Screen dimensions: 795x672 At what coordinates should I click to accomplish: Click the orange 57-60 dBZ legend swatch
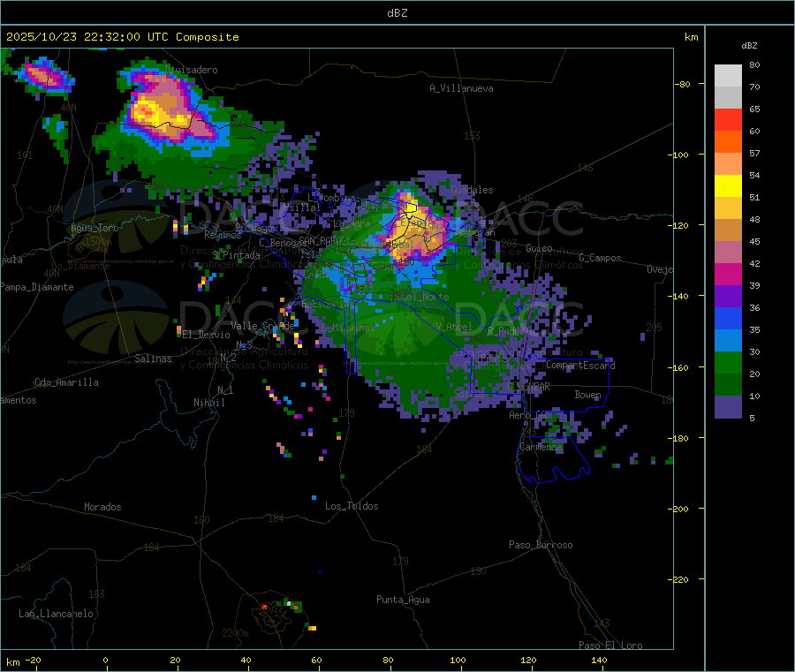[x=728, y=142]
